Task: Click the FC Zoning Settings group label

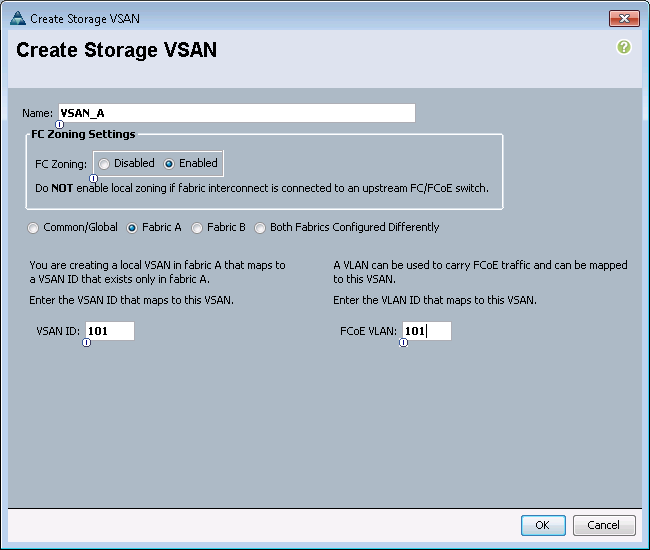Action: point(83,134)
